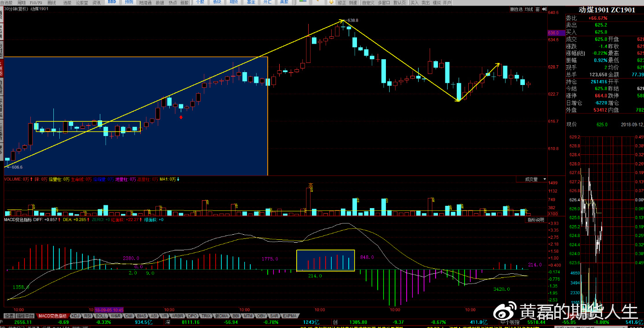
Task: Click the 18-09-05 10:45 time marker
Action: click(x=109, y=310)
